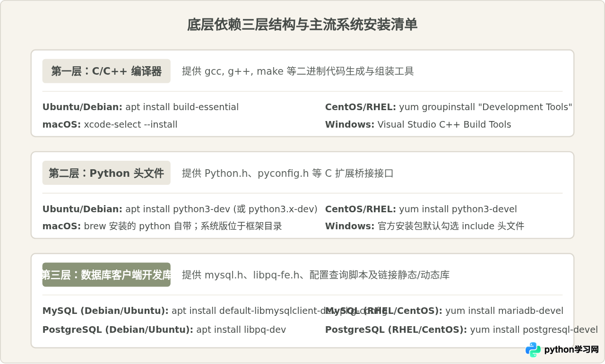Select the "第二层：Python 头文件" label

coord(106,173)
